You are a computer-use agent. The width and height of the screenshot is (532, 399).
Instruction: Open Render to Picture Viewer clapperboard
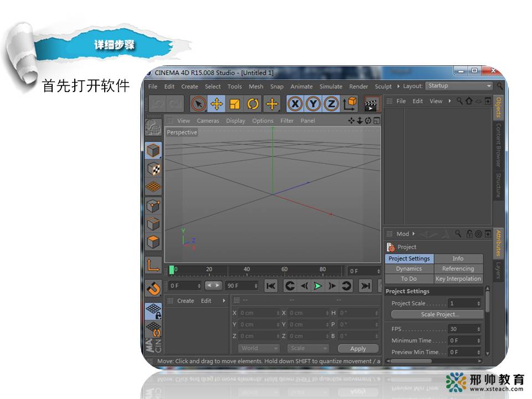point(371,104)
